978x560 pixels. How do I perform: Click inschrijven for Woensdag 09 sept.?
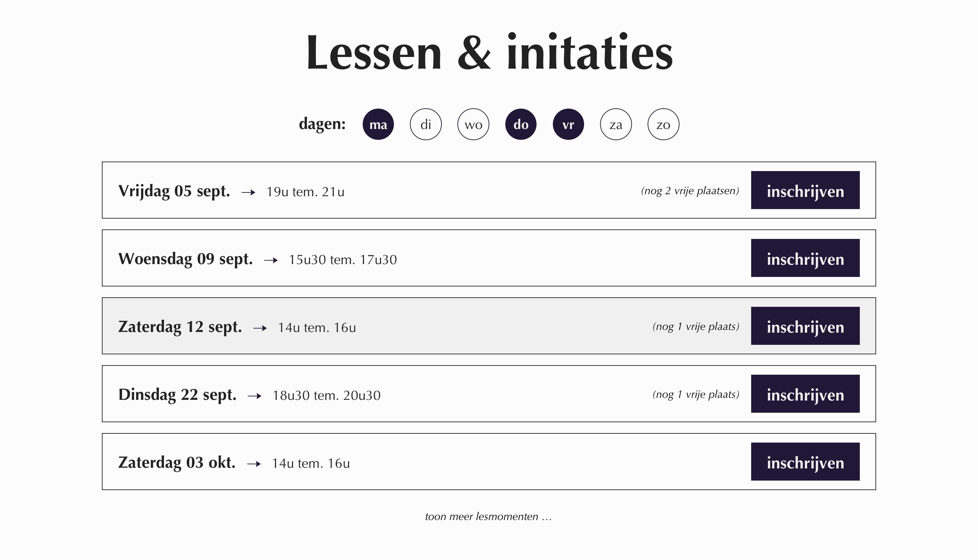tap(805, 258)
